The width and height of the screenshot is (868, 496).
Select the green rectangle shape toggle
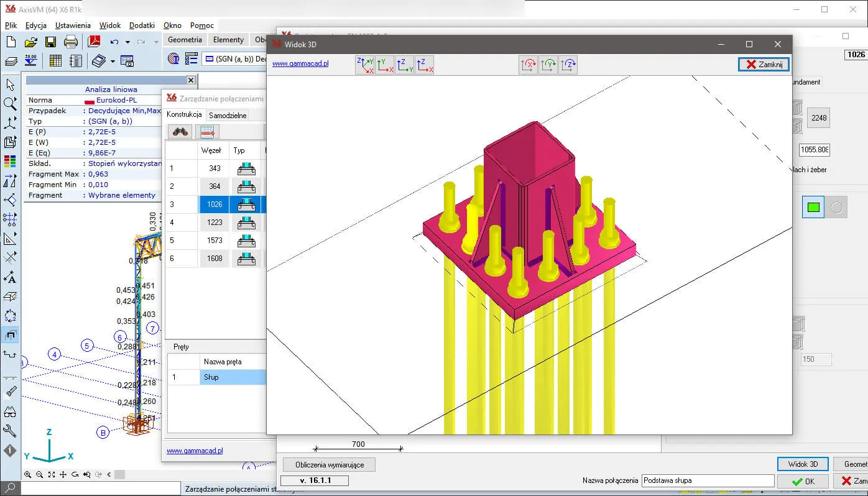(813, 208)
